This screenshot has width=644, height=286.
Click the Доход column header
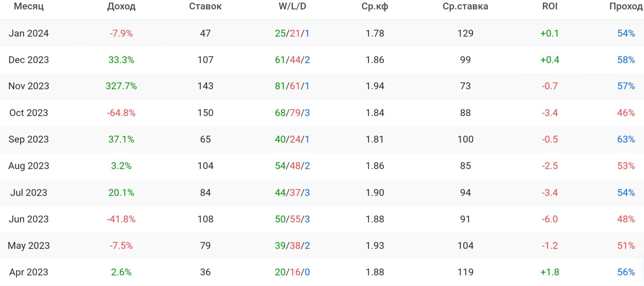(121, 6)
